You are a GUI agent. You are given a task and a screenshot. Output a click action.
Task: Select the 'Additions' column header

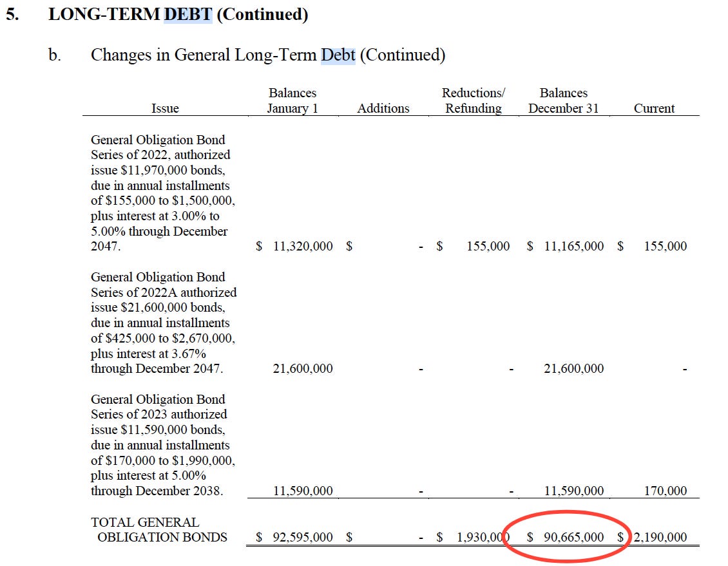click(383, 108)
